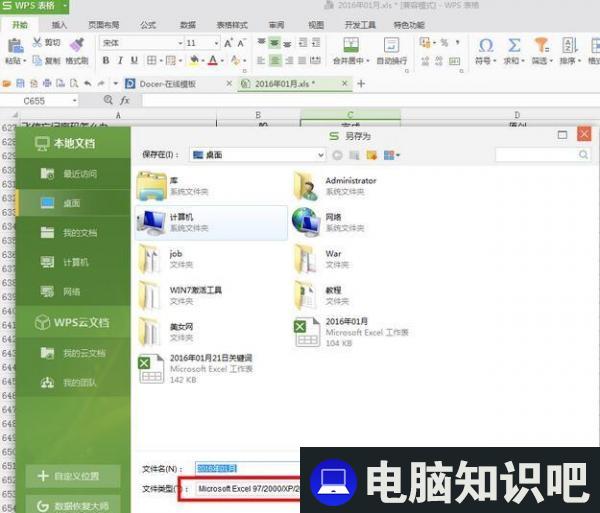600x513 pixels.
Task: Decrease font size with the smaller A
Action: tap(241, 43)
